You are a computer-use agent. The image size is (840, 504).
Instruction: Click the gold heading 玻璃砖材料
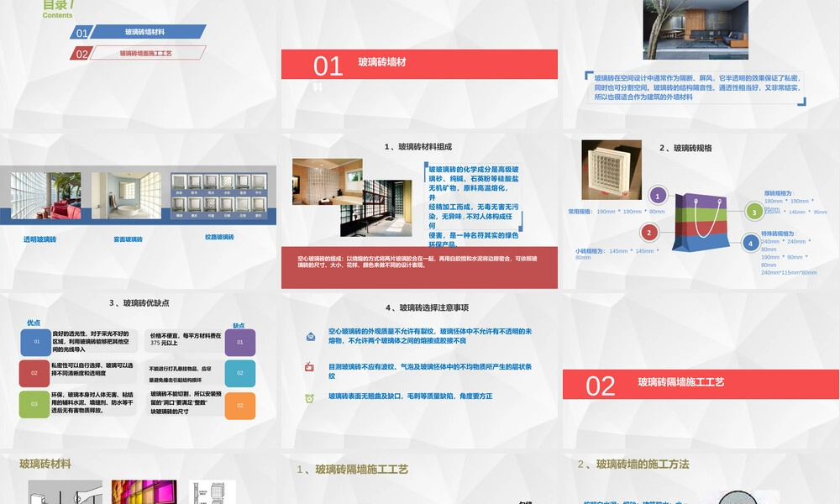pos(45,464)
